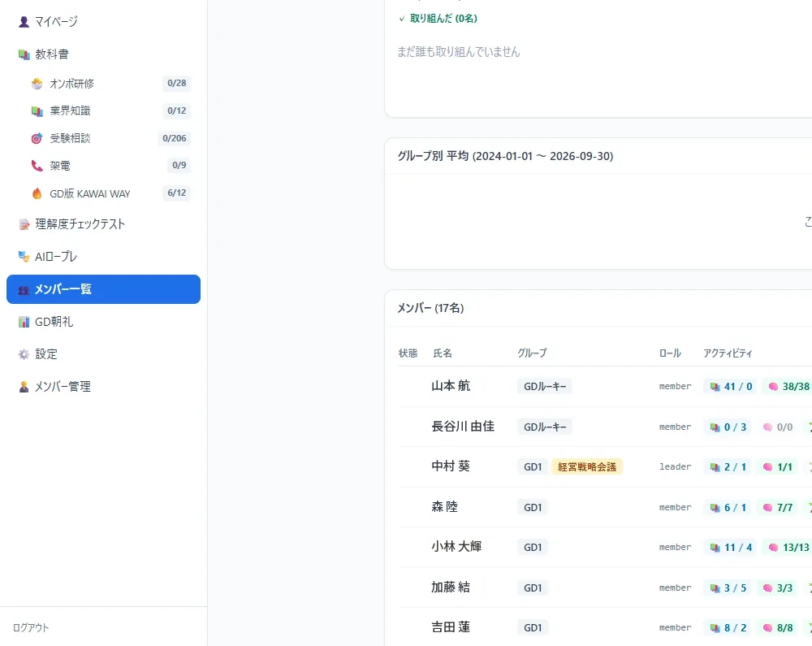
Task: Click the GD朝礼 chart icon
Action: [24, 322]
